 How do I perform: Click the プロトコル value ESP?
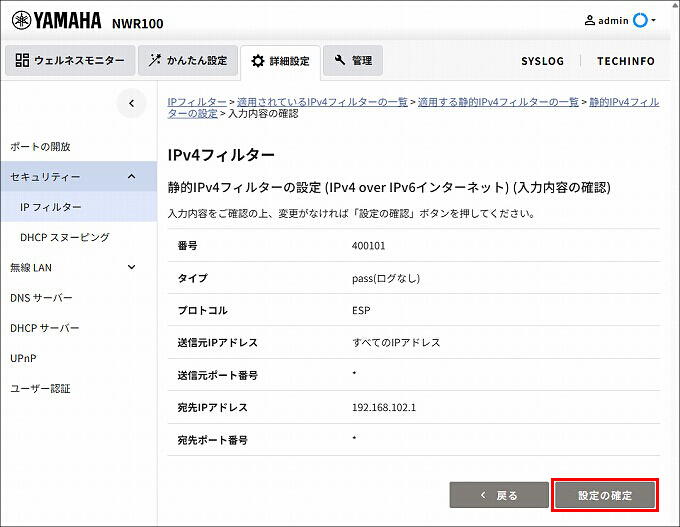pyautogui.click(x=361, y=311)
